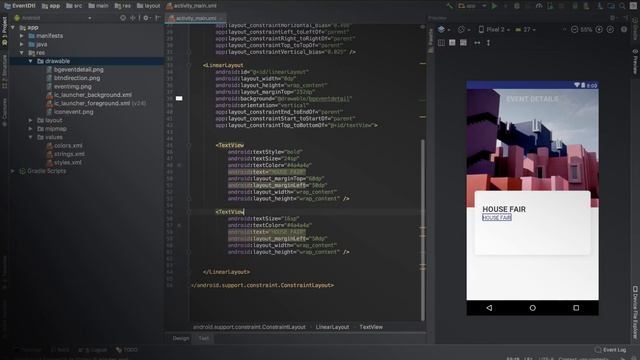The image size is (640, 360).
Task: Click the design surface layers icon
Action: 441,29
